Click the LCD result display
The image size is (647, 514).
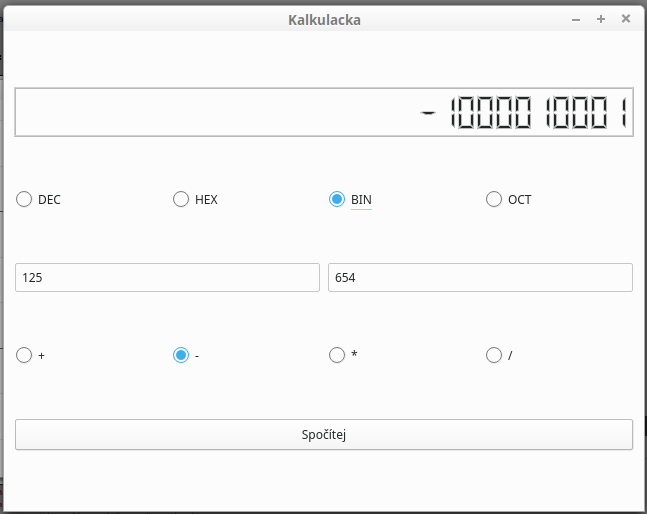324,112
